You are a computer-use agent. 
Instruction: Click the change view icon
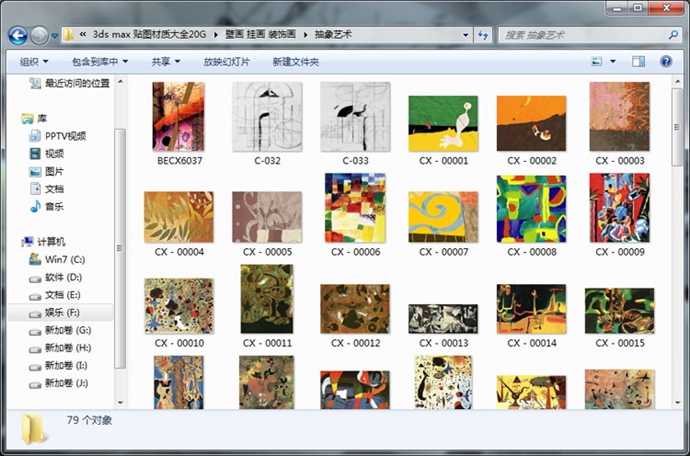596,62
